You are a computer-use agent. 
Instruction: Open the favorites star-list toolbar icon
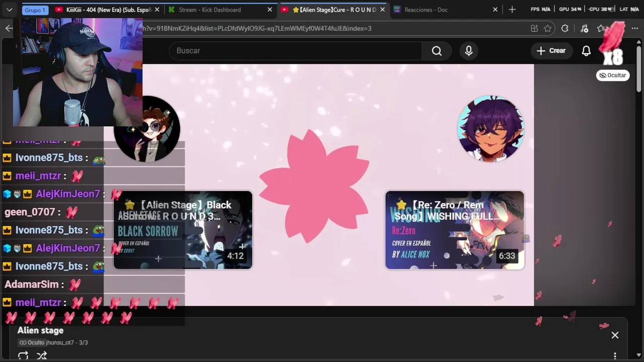coord(601,29)
